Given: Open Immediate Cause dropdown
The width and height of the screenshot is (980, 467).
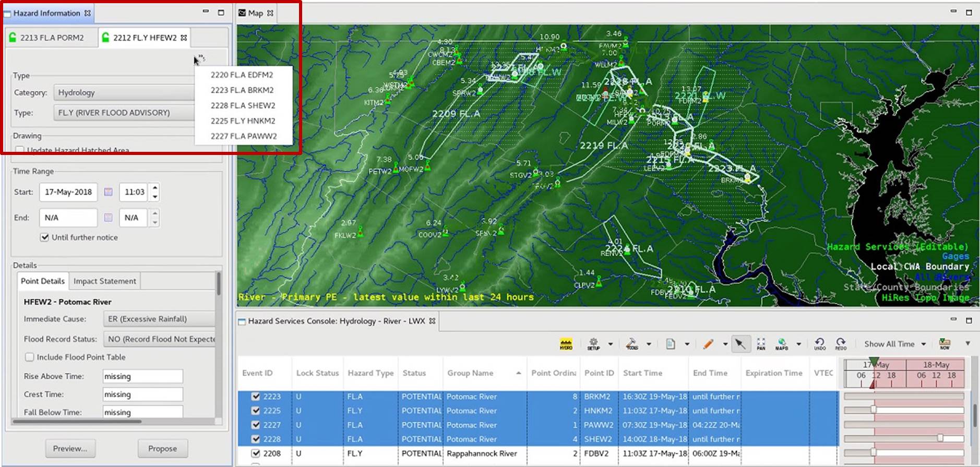Looking at the screenshot, I should click(159, 319).
